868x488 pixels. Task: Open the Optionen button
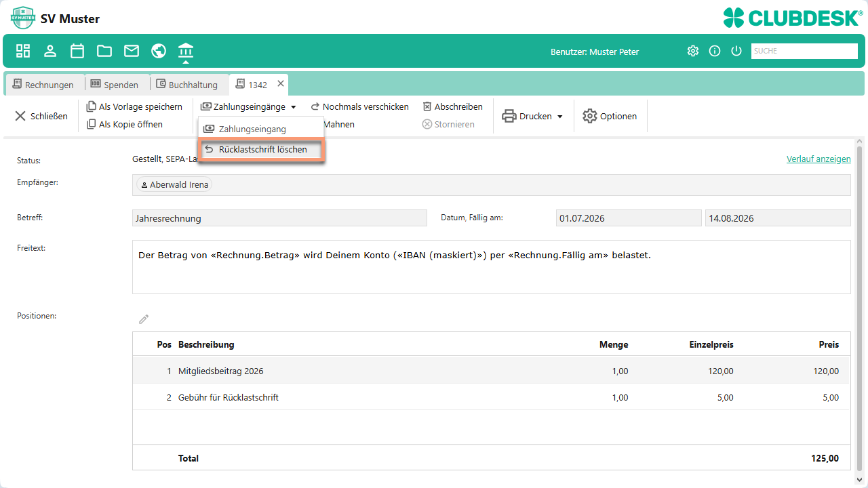tap(610, 116)
